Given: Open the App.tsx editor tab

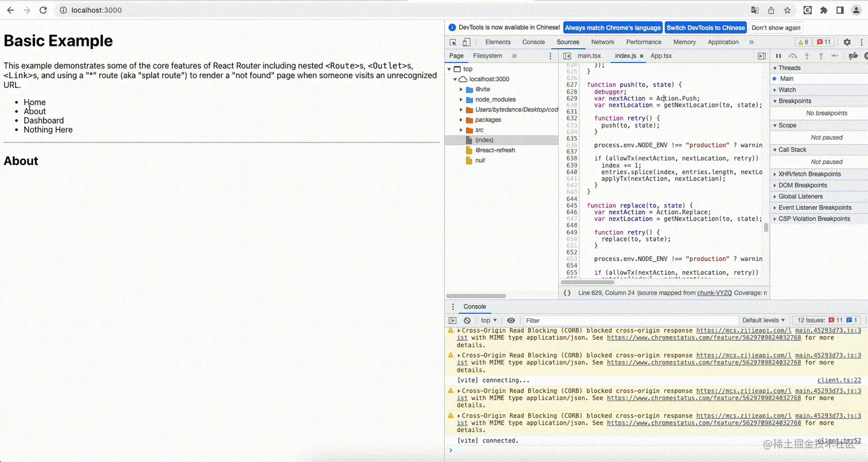Looking at the screenshot, I should [x=661, y=56].
